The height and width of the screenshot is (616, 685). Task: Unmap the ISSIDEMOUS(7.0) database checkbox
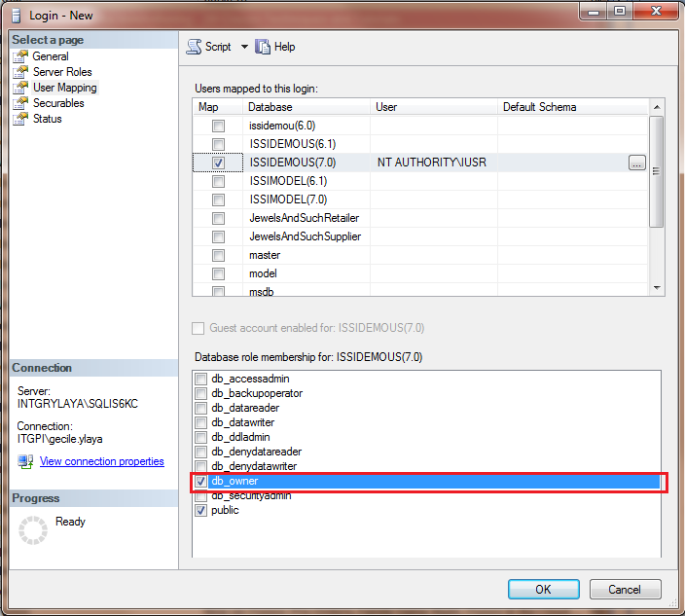pos(219,163)
